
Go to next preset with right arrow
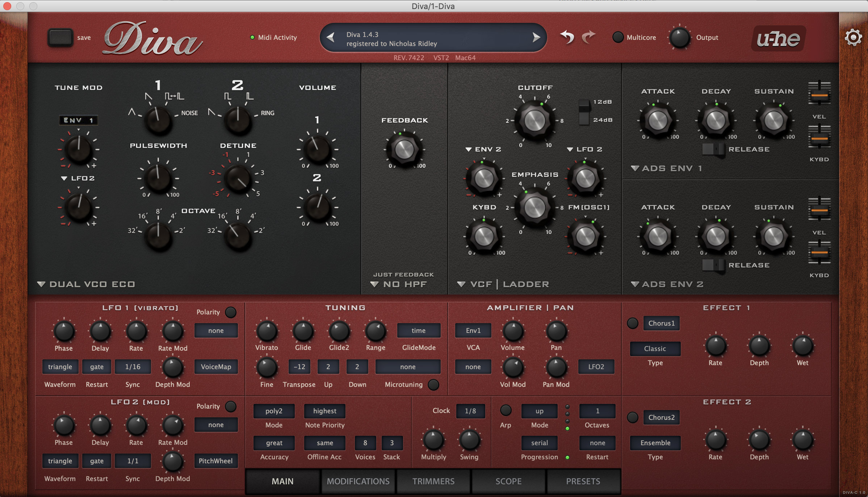(x=536, y=37)
